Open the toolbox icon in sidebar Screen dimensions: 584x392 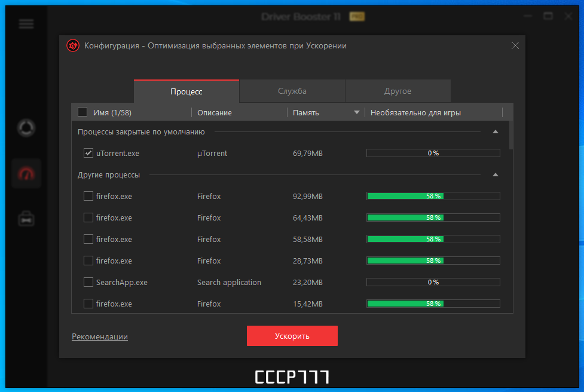tap(26, 219)
